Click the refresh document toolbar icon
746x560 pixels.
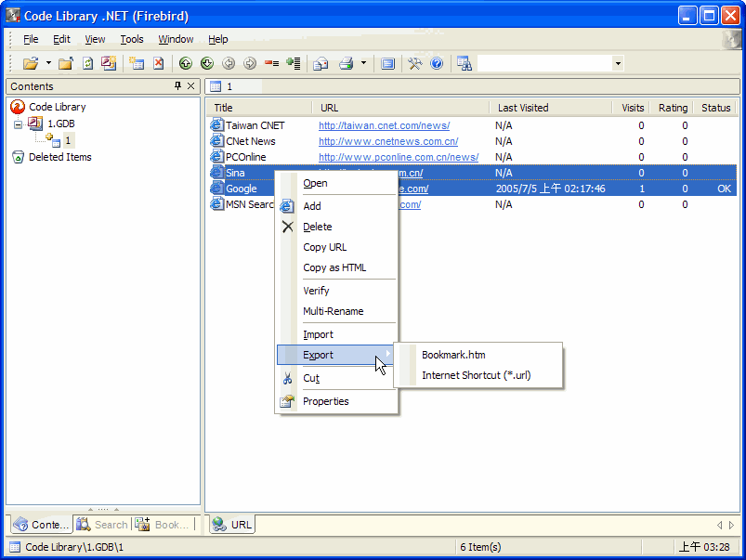coord(88,63)
